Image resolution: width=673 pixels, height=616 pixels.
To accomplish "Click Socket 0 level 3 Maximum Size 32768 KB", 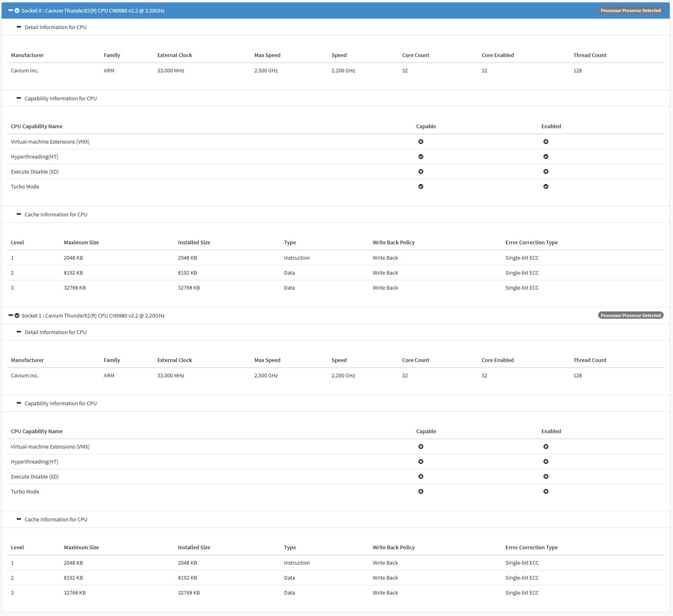I will [x=75, y=288].
